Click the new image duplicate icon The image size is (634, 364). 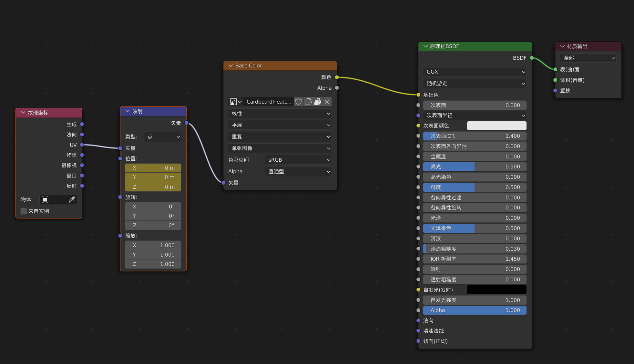click(308, 102)
